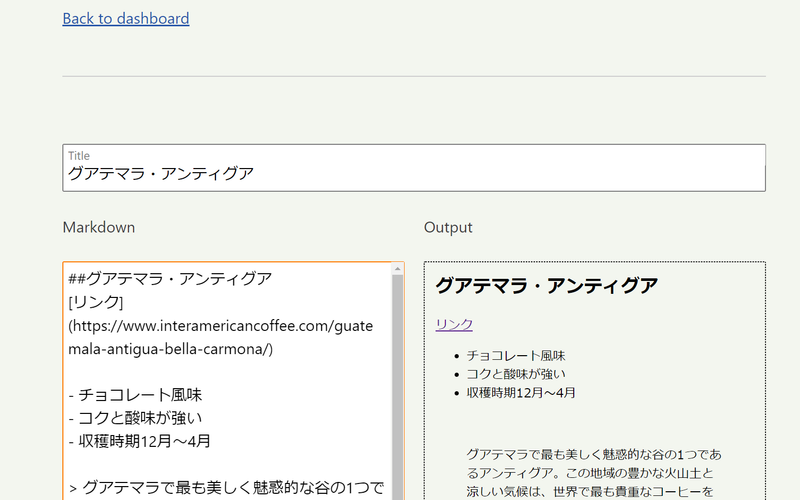Click the quote line starting with > in editor
The width and height of the screenshot is (800, 500).
point(226,487)
